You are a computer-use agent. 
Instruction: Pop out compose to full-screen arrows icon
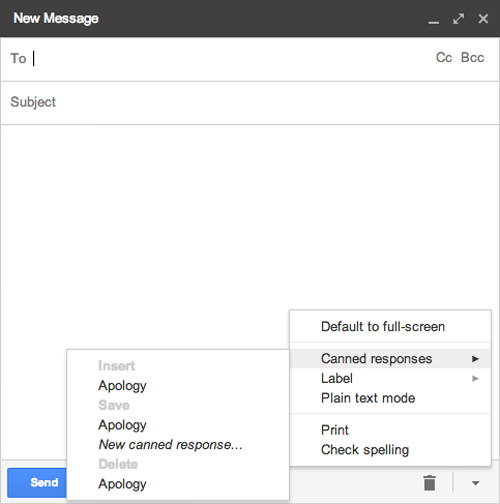click(x=458, y=19)
